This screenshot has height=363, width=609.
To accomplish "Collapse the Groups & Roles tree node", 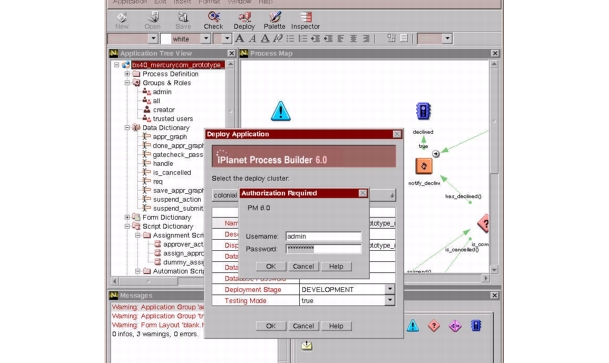I will pyautogui.click(x=127, y=83).
